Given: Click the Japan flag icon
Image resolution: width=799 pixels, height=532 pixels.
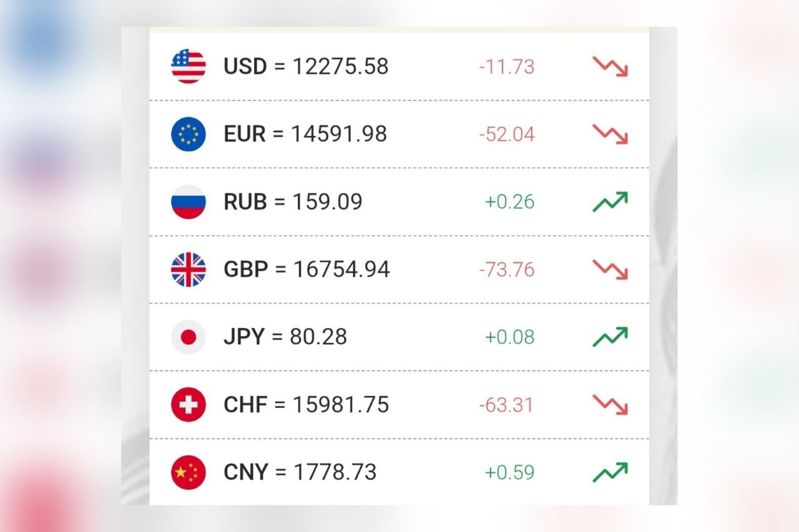Looking at the screenshot, I should coord(188,337).
